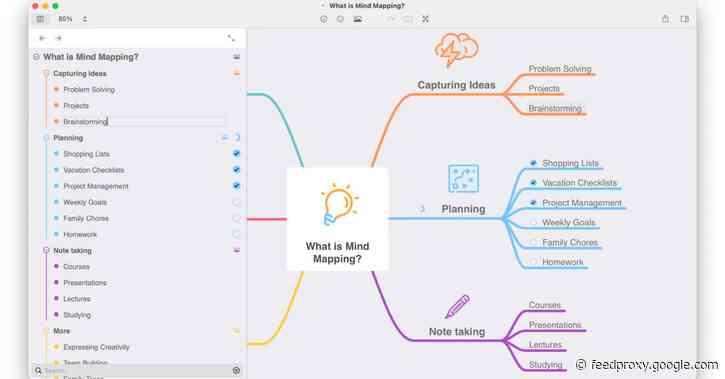Viewport: 725px width, 379px height.
Task: Select Projects in the outline
Action: pyautogui.click(x=76, y=106)
